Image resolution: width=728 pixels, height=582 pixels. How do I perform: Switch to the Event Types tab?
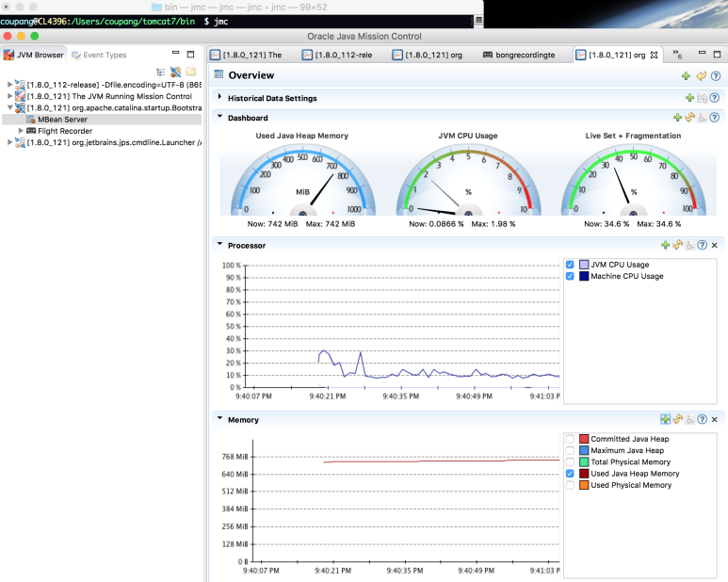99,55
